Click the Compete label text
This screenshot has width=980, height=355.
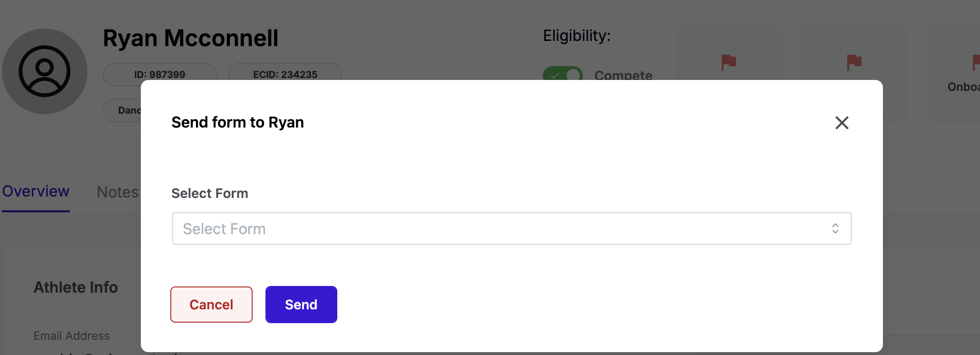tap(623, 75)
